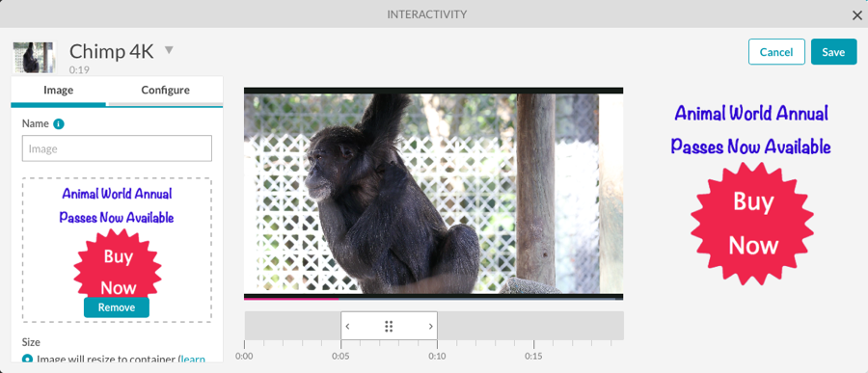The height and width of the screenshot is (373, 868).
Task: Switch to the Configure tab
Action: 165,90
